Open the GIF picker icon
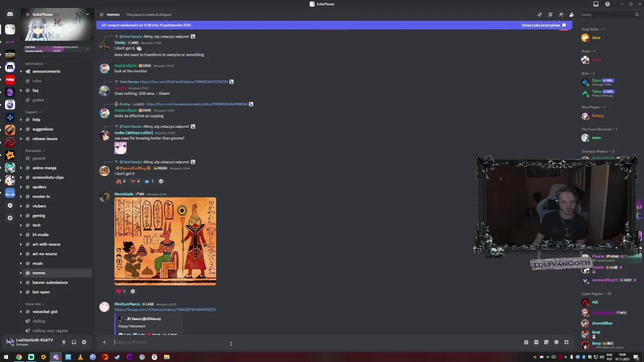644x362 pixels. tap(536, 342)
